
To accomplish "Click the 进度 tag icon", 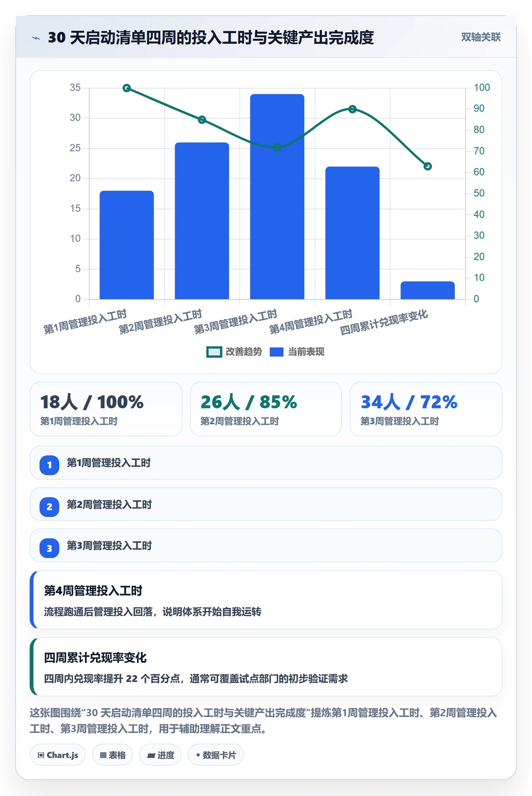I will pyautogui.click(x=151, y=755).
